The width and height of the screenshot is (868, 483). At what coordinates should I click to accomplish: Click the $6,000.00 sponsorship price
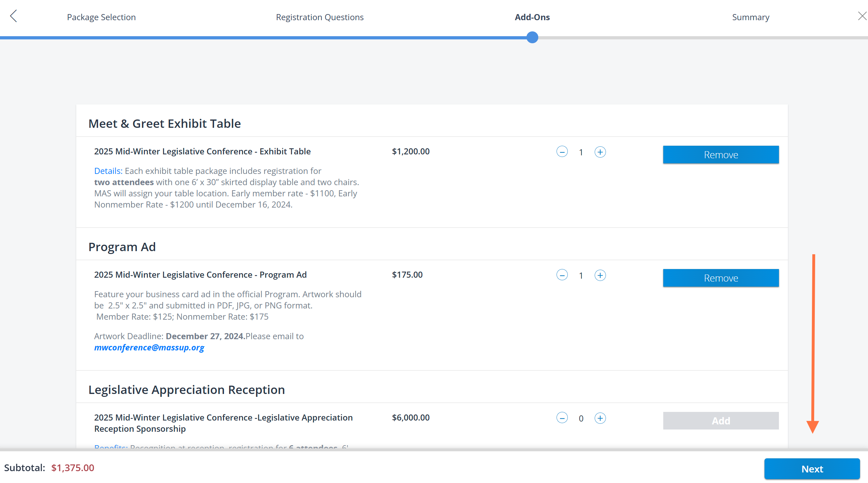click(x=411, y=417)
